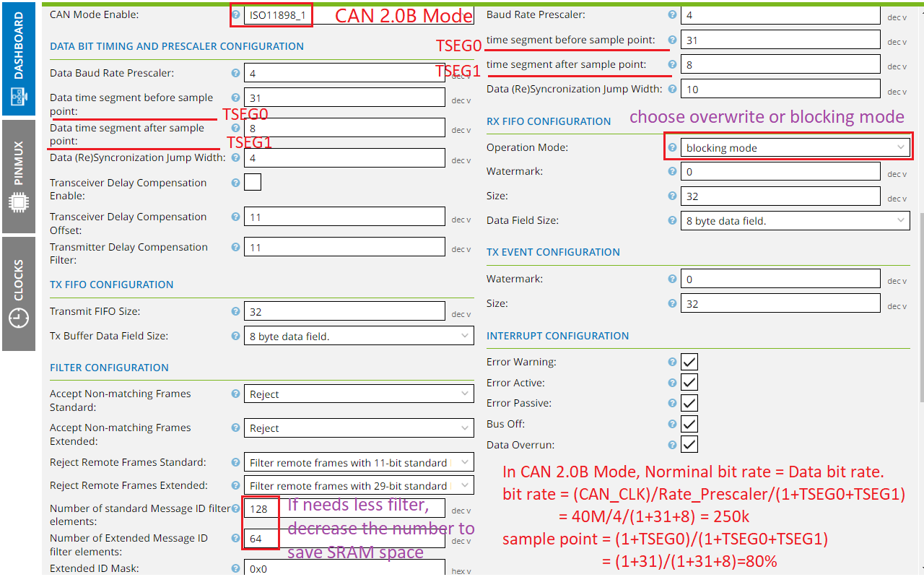Click help icon next to Bus Off
The image size is (924, 577).
point(672,424)
